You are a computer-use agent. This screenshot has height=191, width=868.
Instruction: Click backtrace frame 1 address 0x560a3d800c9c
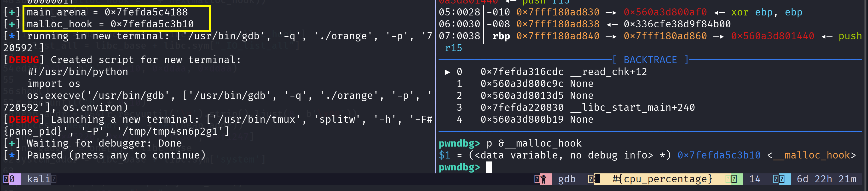[522, 84]
